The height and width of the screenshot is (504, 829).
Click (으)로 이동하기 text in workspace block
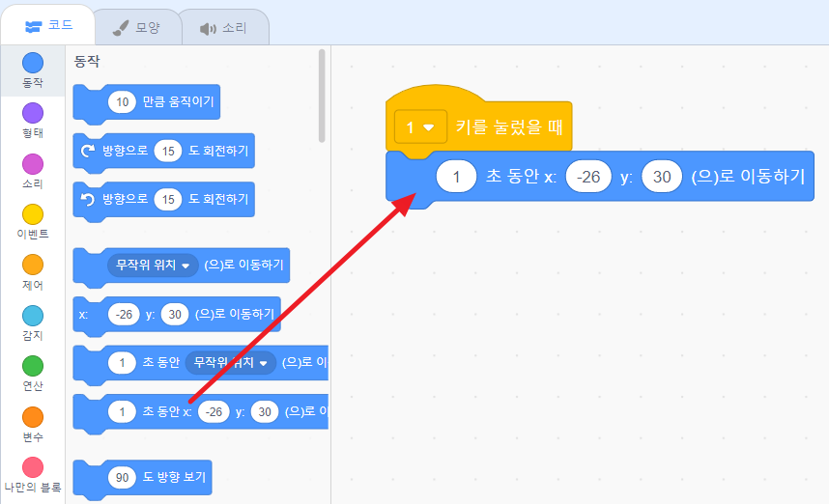click(748, 176)
